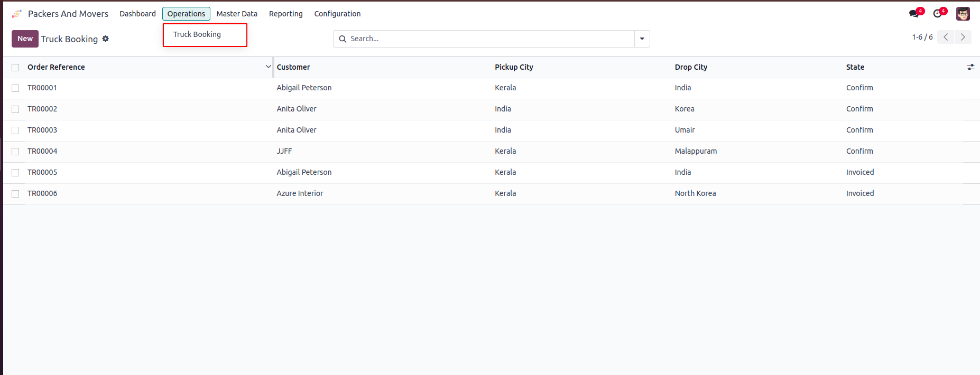Open the optional columns adjust icon
This screenshot has height=375, width=980.
click(x=970, y=67)
